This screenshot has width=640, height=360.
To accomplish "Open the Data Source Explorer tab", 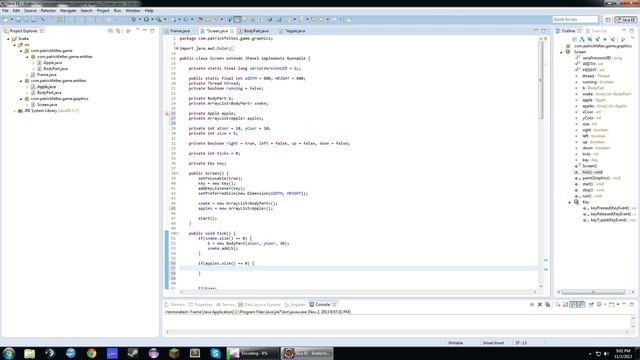I will point(260,304).
